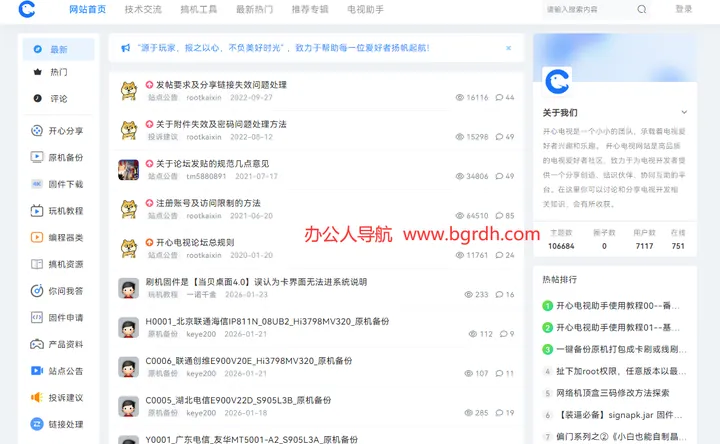
Task: Open post C0005 湖北电信E900V22D
Action: click(238, 400)
